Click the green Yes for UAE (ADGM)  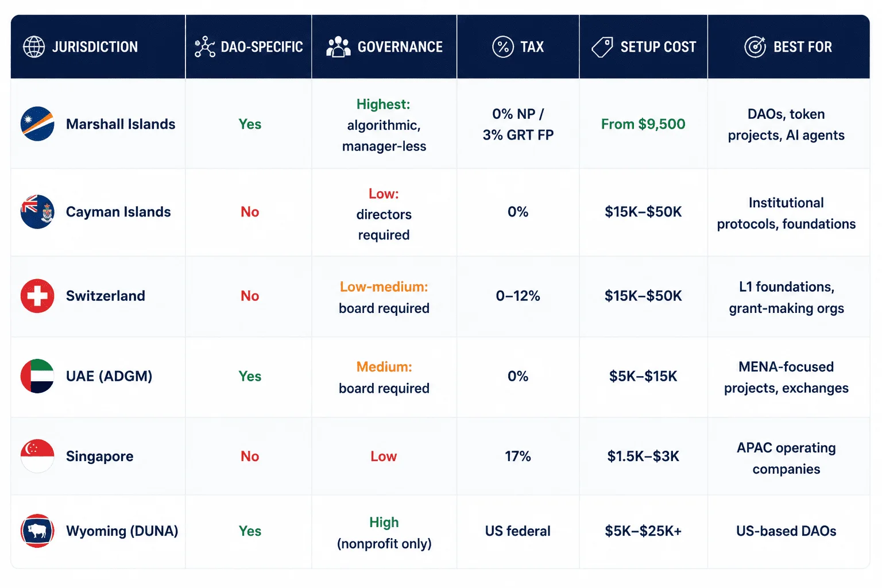point(250,376)
